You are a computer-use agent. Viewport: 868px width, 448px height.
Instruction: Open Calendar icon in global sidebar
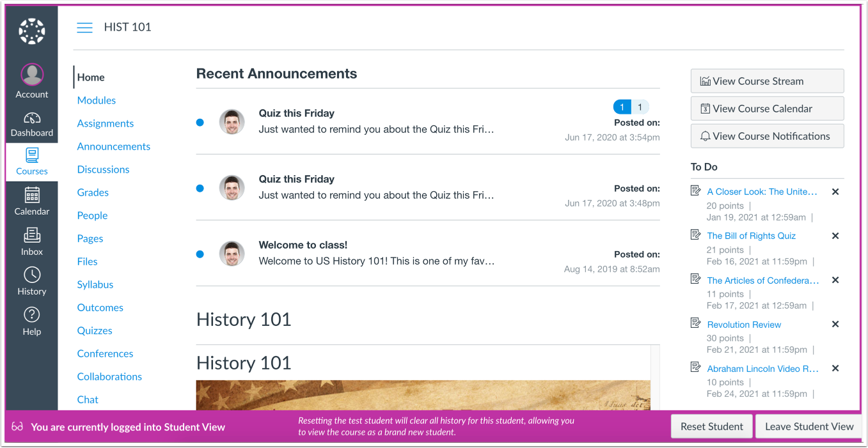(x=32, y=194)
